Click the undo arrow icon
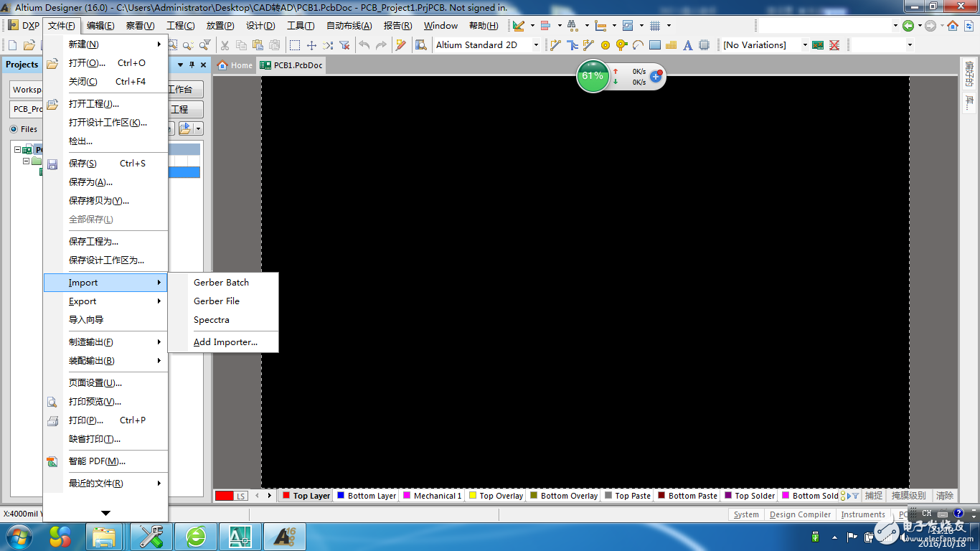980x551 pixels. point(364,45)
